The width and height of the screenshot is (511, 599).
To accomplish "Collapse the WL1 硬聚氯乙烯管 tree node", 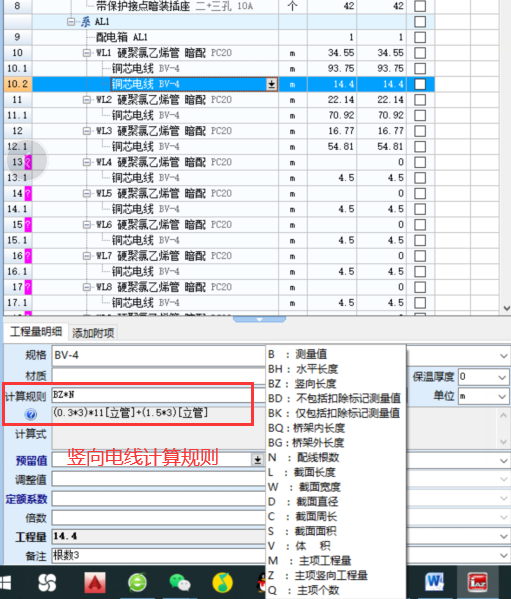I will tap(87, 53).
